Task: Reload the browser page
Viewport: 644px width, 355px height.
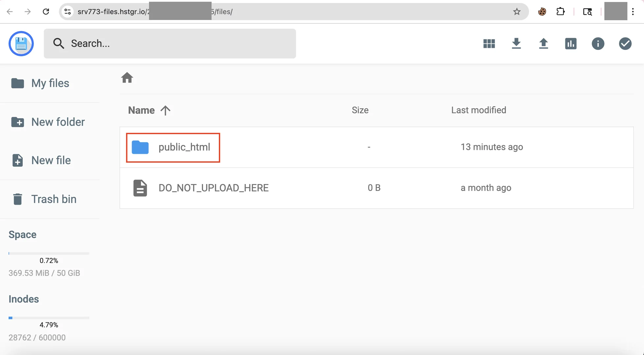Action: (46, 12)
